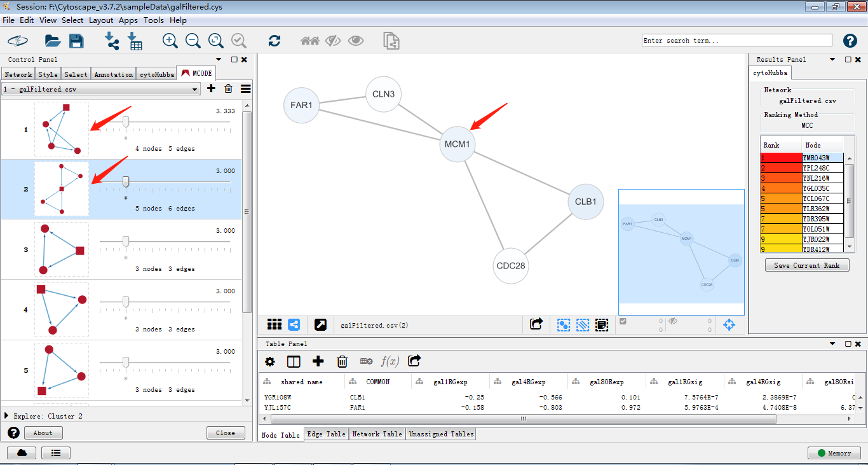Open the Tools menu
Image resolution: width=868 pixels, height=465 pixels.
coord(154,20)
